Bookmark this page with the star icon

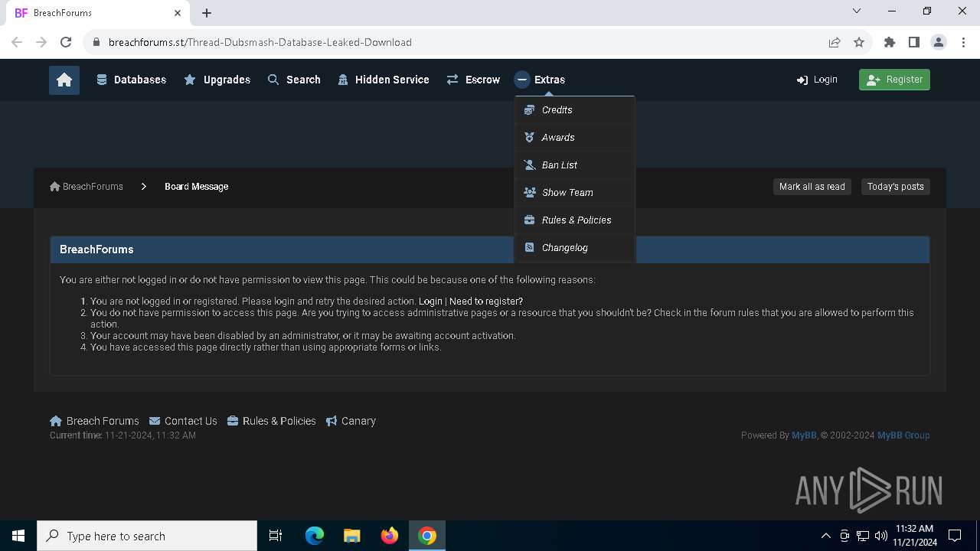coord(859,42)
